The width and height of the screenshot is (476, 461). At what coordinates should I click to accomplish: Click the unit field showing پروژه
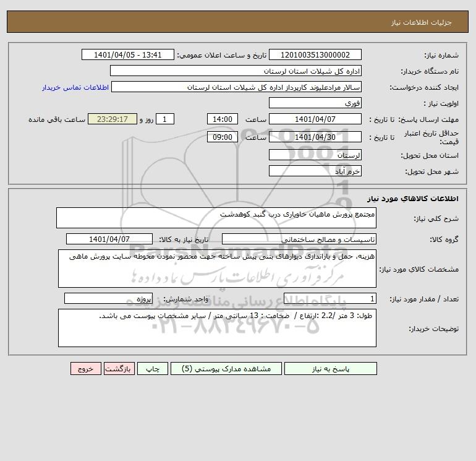108,298
